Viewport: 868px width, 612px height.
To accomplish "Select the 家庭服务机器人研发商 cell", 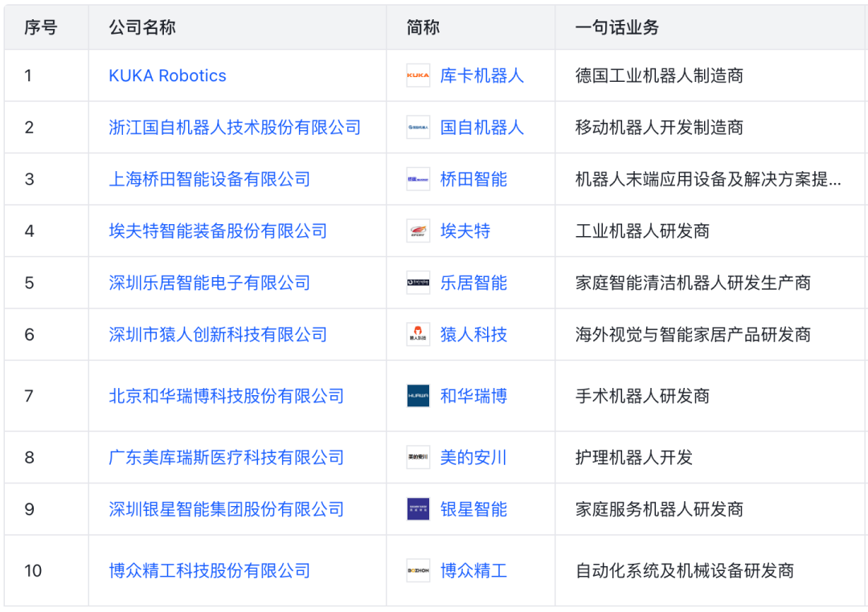I will tap(711, 510).
